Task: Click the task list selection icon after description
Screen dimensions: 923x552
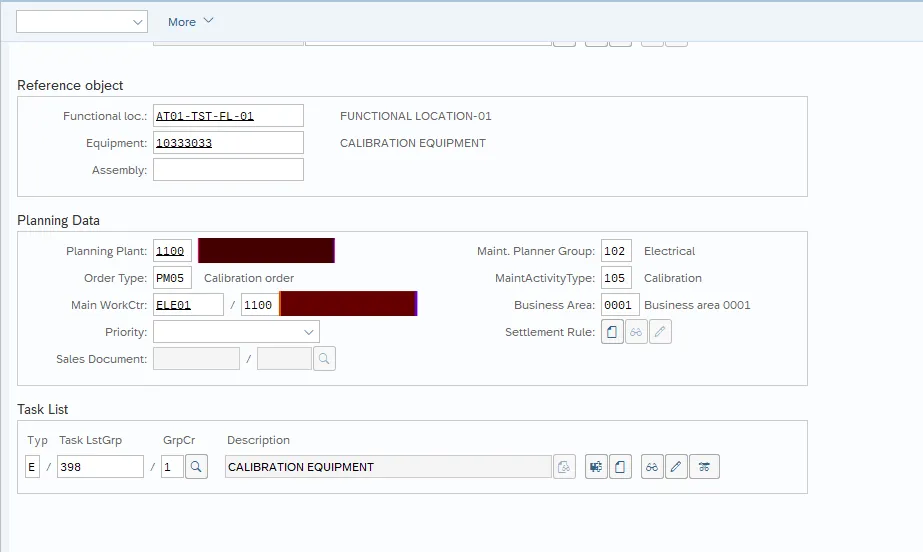Action: [x=597, y=466]
